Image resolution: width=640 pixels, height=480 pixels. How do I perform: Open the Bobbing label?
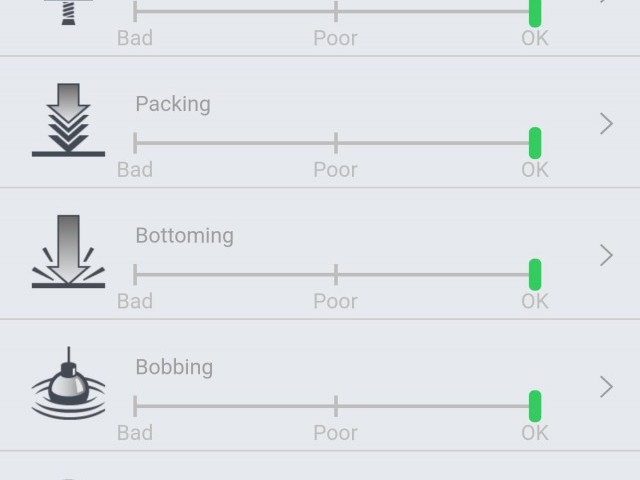(174, 367)
